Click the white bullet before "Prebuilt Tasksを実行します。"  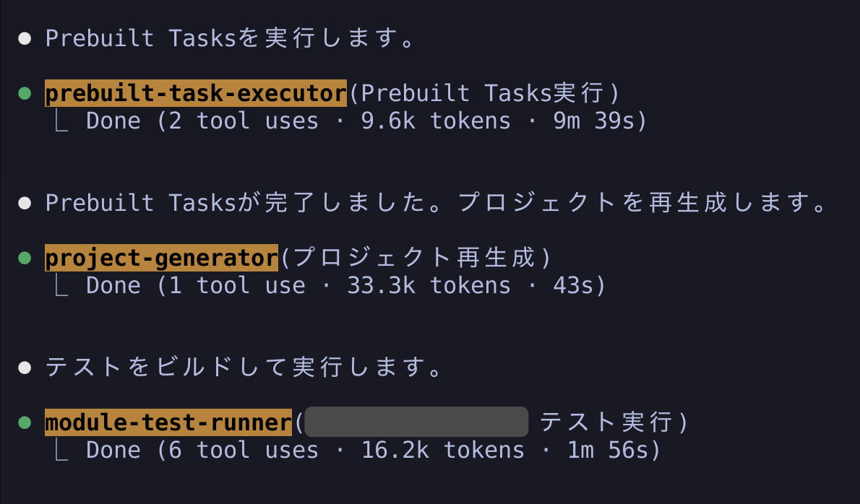(25, 38)
